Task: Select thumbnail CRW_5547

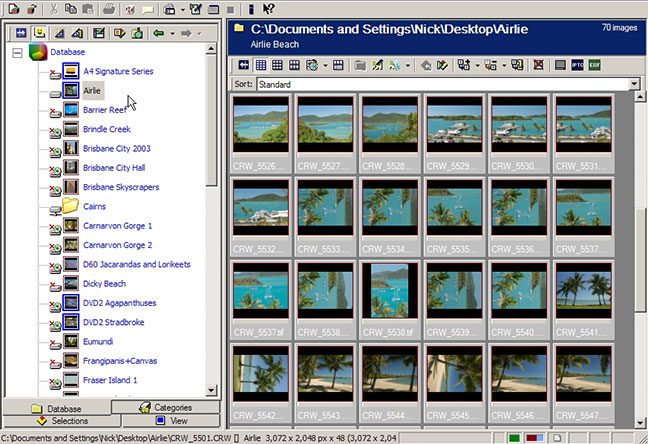Action: coord(584,383)
